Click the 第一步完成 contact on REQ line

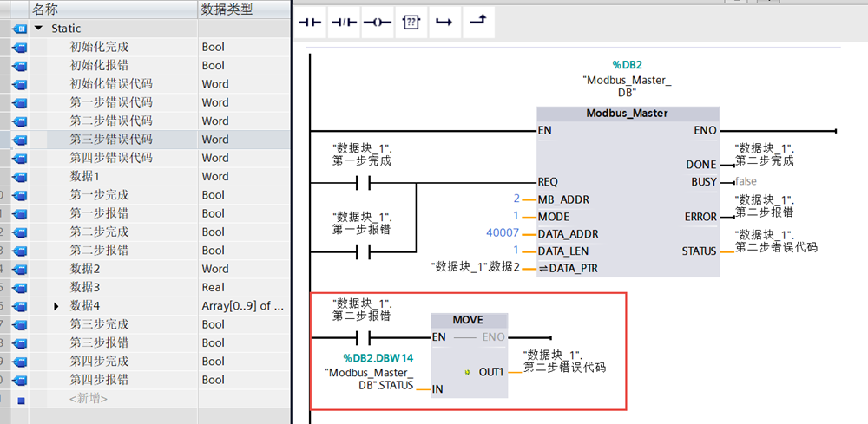click(x=363, y=182)
